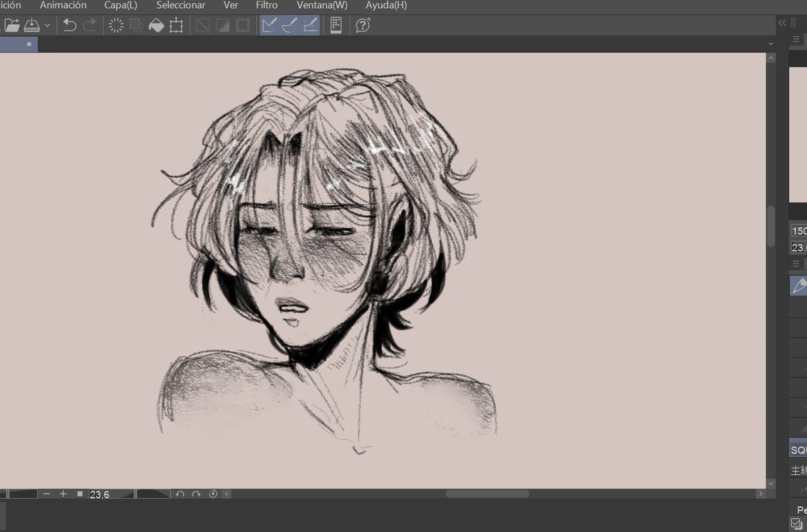Image resolution: width=807 pixels, height=532 pixels.
Task: Click the horizontal scrollbar right arrow
Action: [x=761, y=494]
